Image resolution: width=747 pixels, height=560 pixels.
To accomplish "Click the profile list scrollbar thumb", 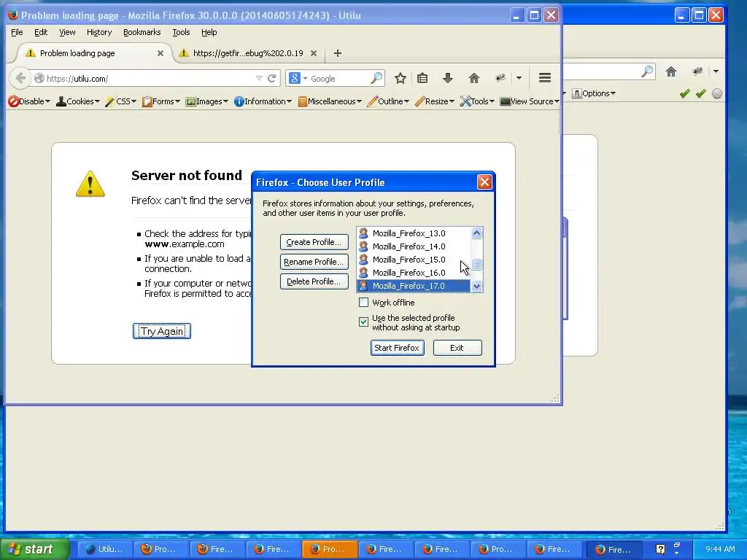I will pos(476,264).
